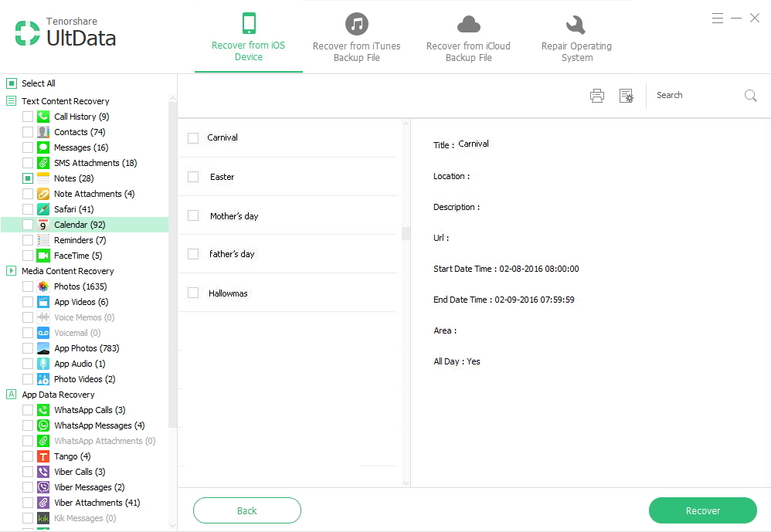Open the export settings icon beside printer
Image resolution: width=771 pixels, height=532 pixels.
(626, 96)
